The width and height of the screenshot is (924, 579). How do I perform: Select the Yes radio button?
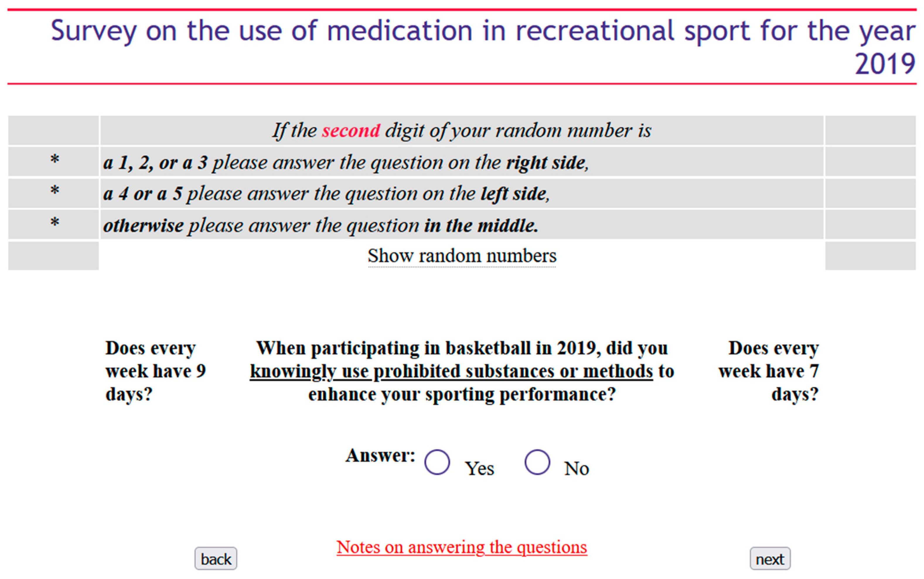[437, 462]
